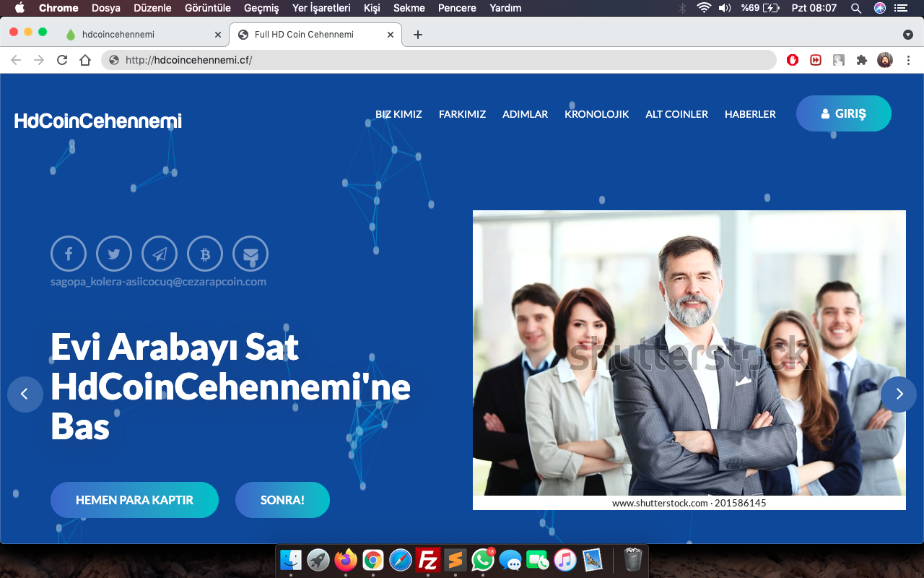Go back in Chrome history

tap(16, 60)
